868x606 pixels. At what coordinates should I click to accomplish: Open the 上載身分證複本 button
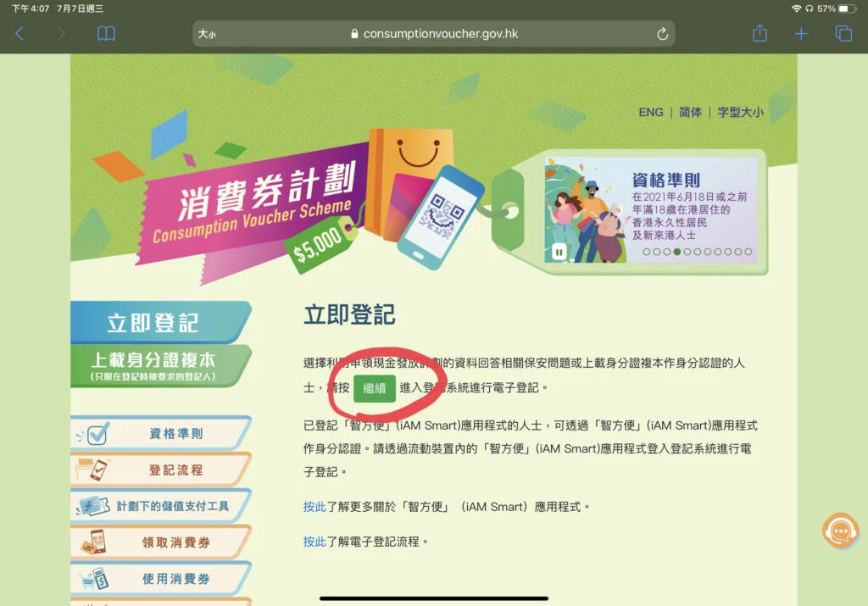(x=161, y=366)
